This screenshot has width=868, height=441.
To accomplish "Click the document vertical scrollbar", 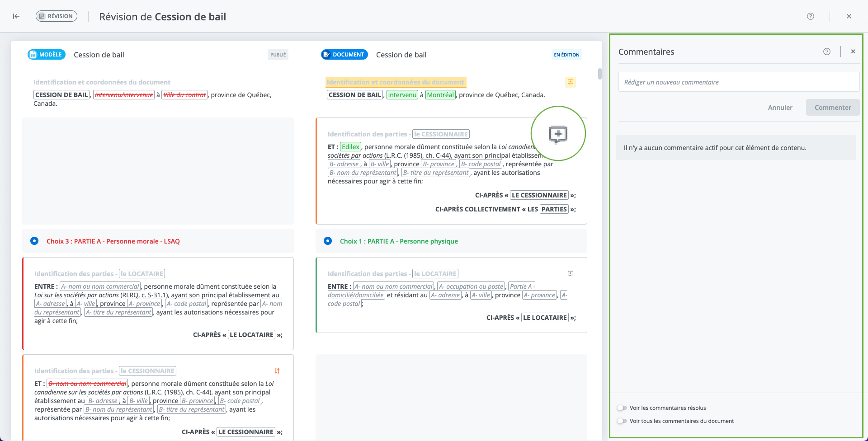I will (600, 74).
